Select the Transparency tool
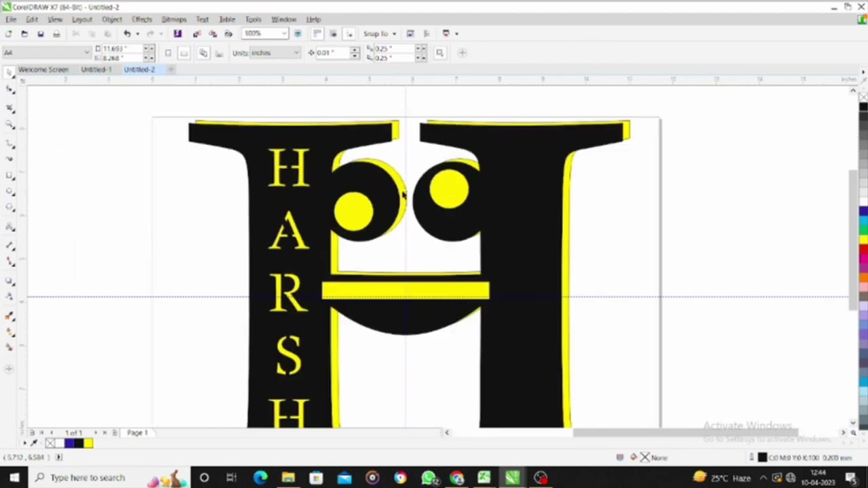 pyautogui.click(x=9, y=297)
